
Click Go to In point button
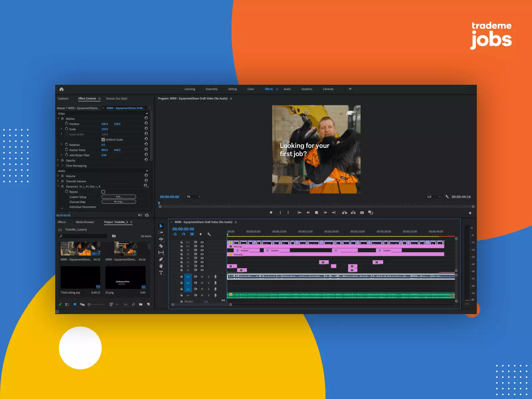299,212
